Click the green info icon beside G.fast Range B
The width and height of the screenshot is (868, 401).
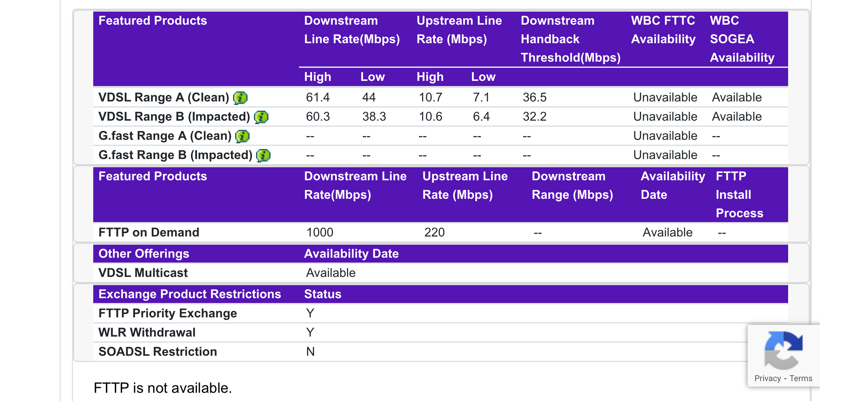263,155
